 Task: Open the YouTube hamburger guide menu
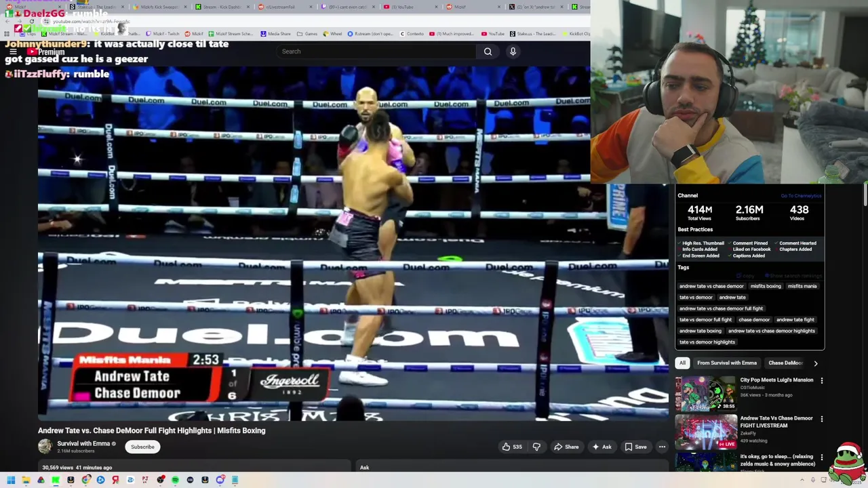[13, 52]
